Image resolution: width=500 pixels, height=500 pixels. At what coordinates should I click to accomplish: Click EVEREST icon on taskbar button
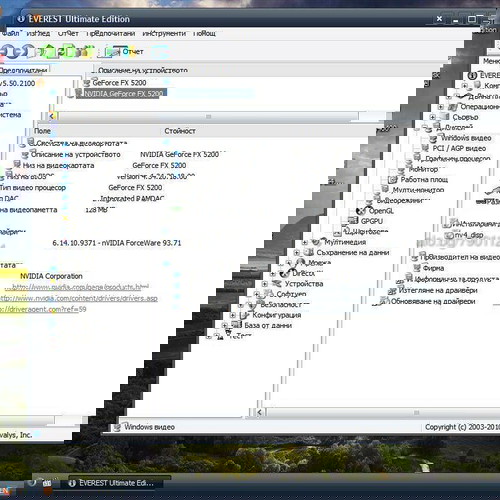pos(72,483)
